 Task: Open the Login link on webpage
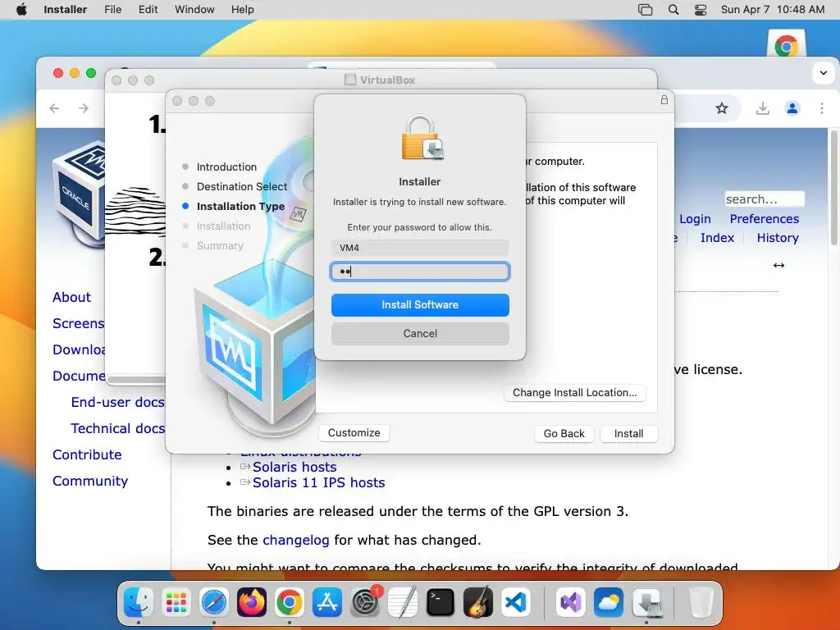click(695, 218)
